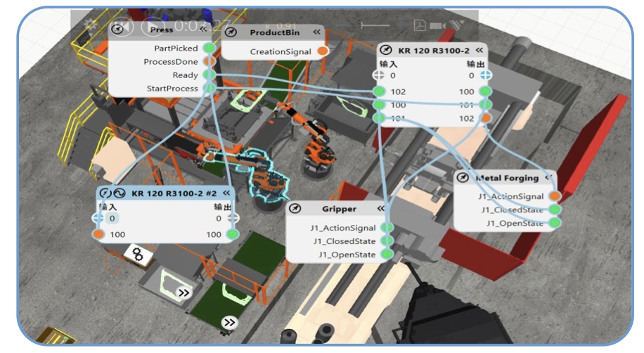Collapse the ProductBin panel
The image size is (644, 353).
click(x=316, y=32)
